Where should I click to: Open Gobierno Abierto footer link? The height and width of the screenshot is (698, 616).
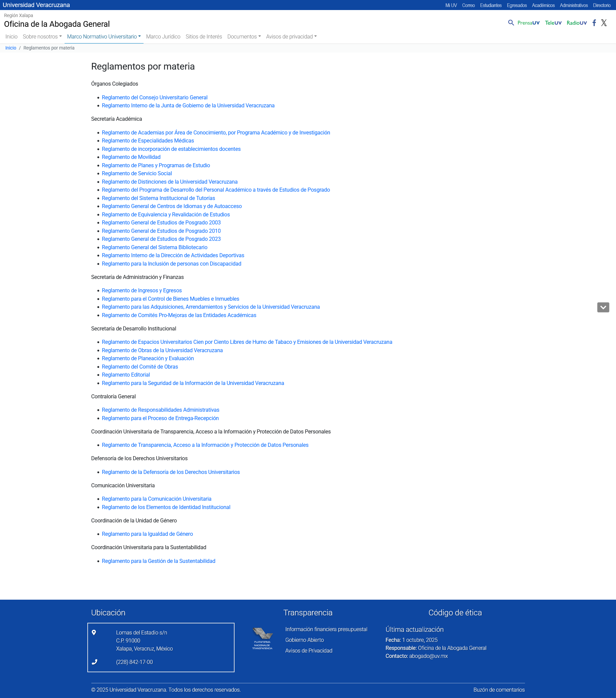[x=304, y=639]
